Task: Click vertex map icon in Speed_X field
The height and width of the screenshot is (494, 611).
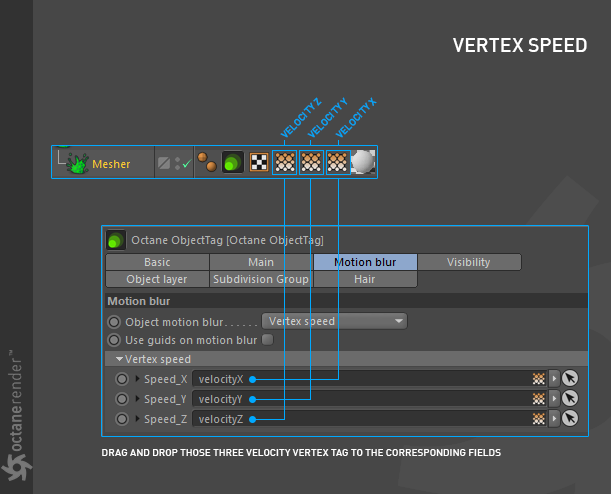Action: point(539,379)
